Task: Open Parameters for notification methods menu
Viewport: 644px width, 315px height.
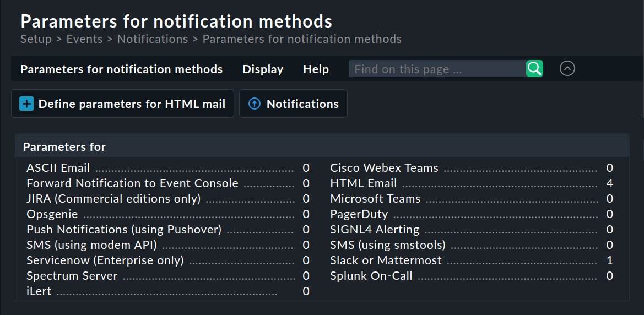Action: tap(122, 69)
